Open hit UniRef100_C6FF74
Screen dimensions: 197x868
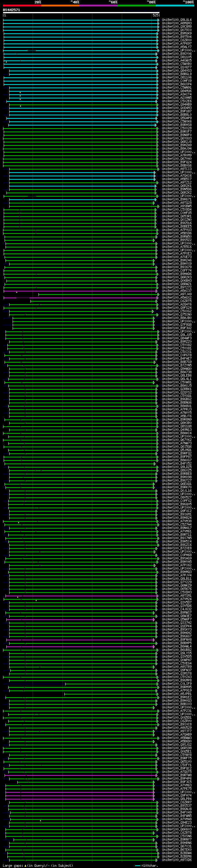pyautogui.click(x=176, y=271)
